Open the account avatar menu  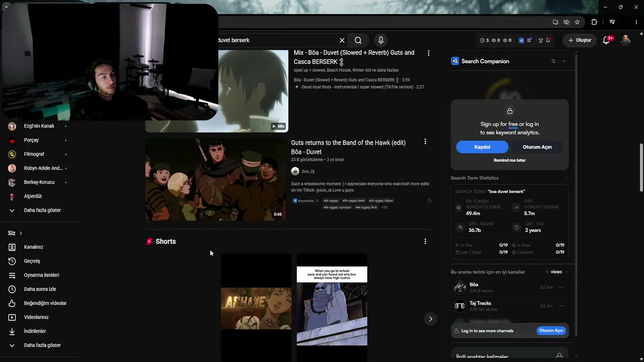pyautogui.click(x=626, y=40)
